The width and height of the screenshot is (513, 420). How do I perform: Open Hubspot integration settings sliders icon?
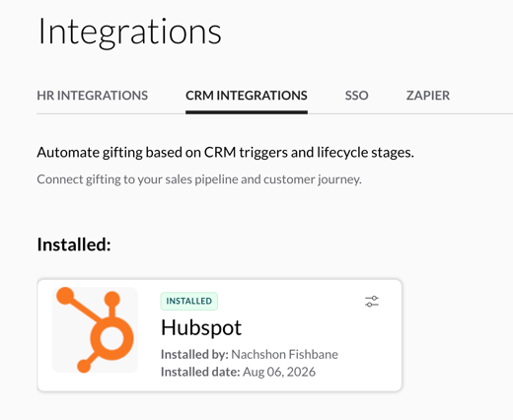point(372,302)
